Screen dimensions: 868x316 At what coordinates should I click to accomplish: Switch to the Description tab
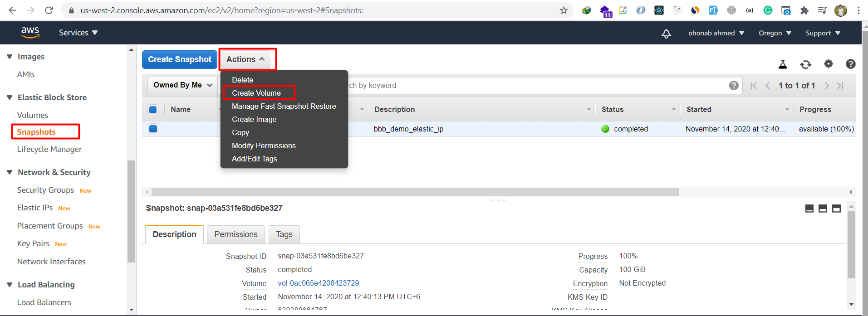tap(175, 234)
